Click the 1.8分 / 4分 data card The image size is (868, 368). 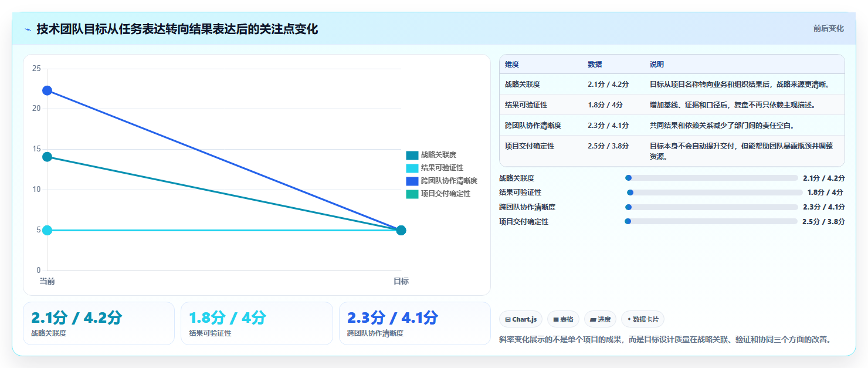[x=257, y=323]
